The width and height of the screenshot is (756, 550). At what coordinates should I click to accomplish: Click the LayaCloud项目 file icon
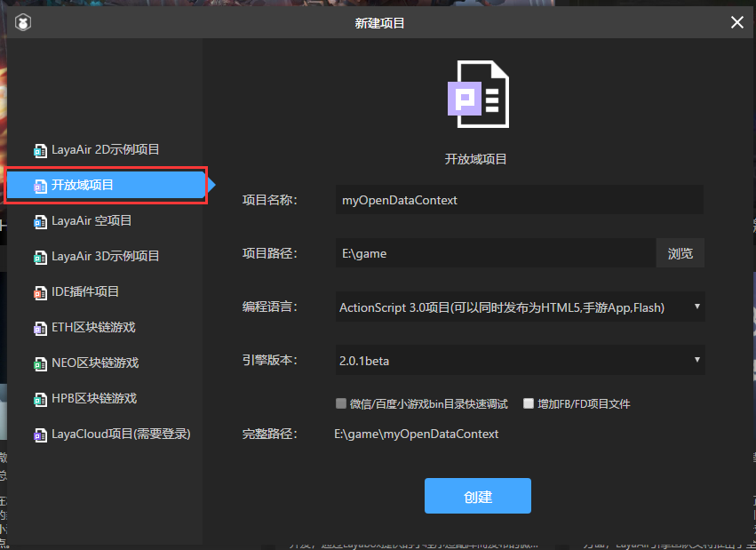40,434
